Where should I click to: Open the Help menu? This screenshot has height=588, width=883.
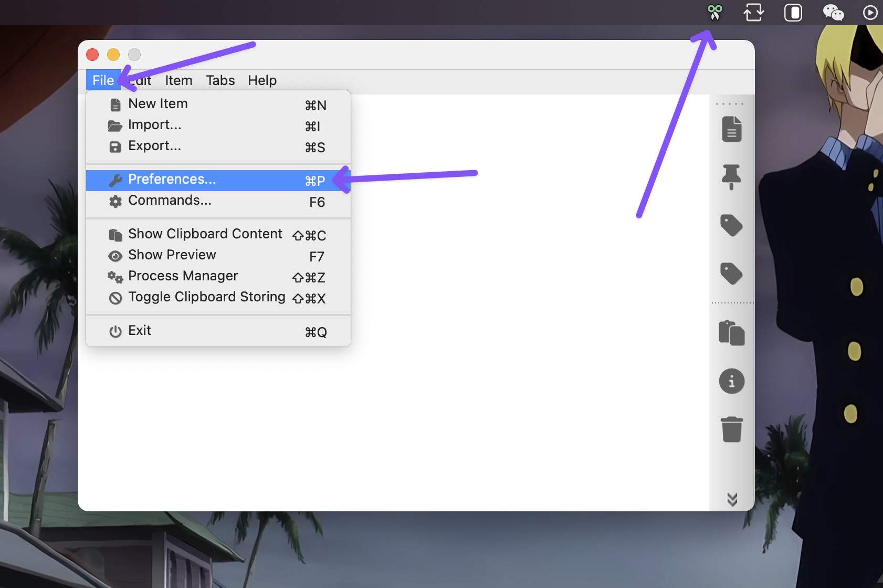coord(262,80)
